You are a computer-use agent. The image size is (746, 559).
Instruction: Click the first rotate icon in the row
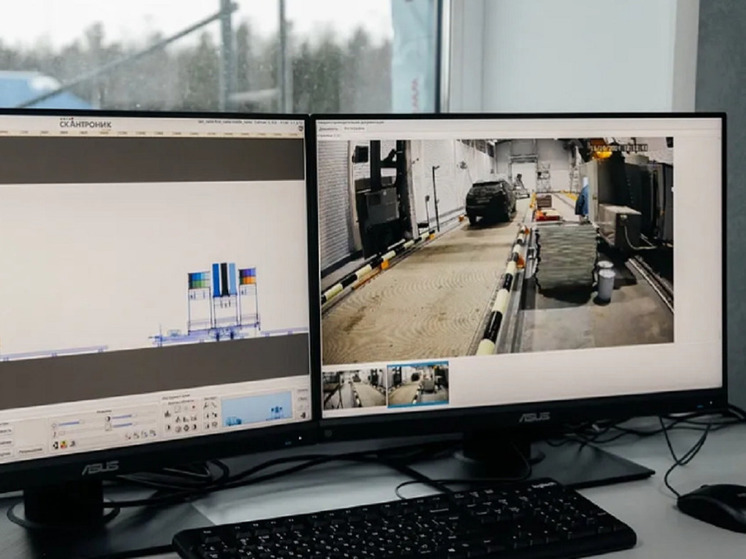pyautogui.click(x=128, y=435)
